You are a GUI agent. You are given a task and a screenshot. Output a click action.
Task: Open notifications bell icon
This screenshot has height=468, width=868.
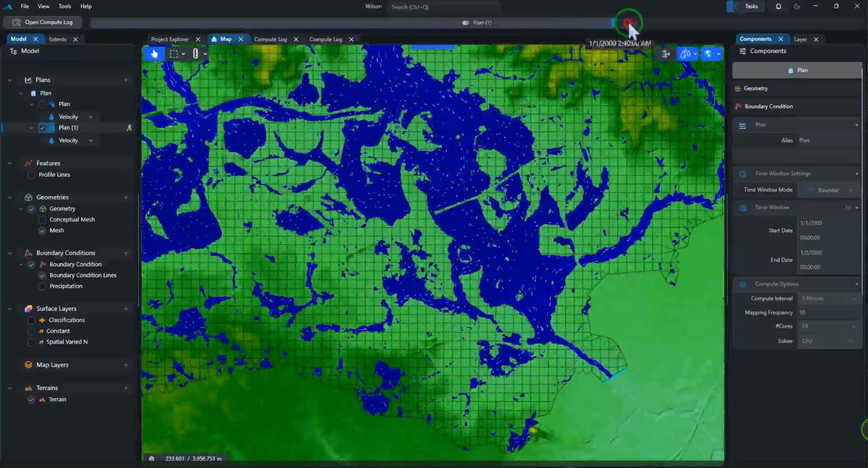coord(778,7)
